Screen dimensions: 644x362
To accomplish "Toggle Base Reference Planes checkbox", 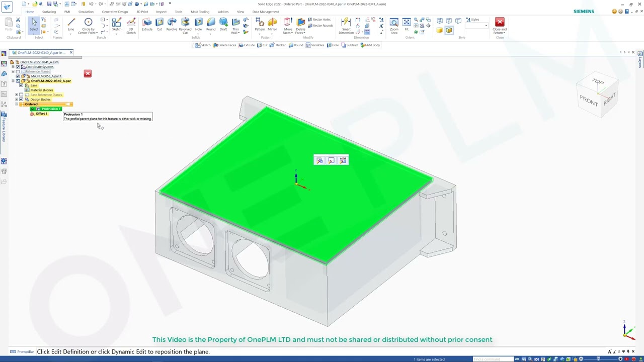I will point(21,95).
